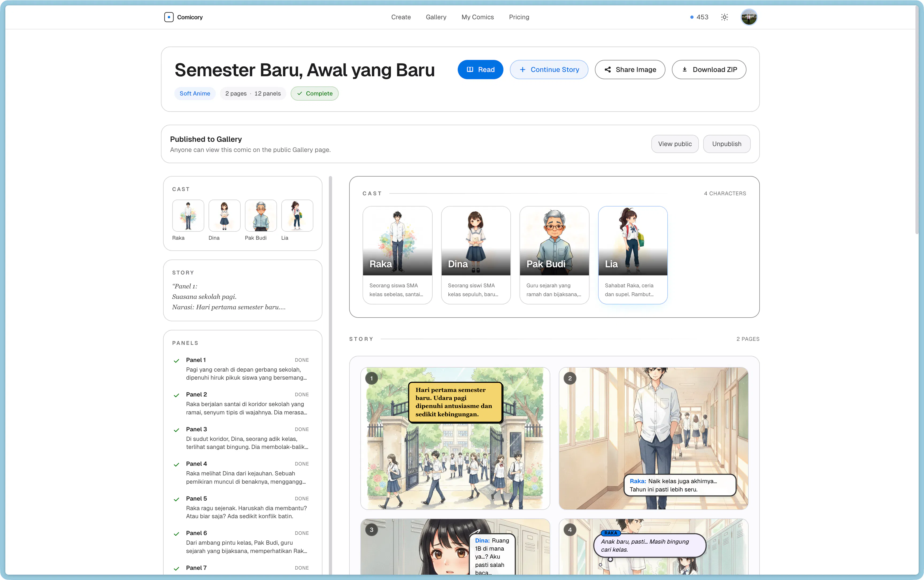The width and height of the screenshot is (924, 580).
Task: Select Dina's small cast thumbnail in sidebar
Action: click(x=224, y=216)
